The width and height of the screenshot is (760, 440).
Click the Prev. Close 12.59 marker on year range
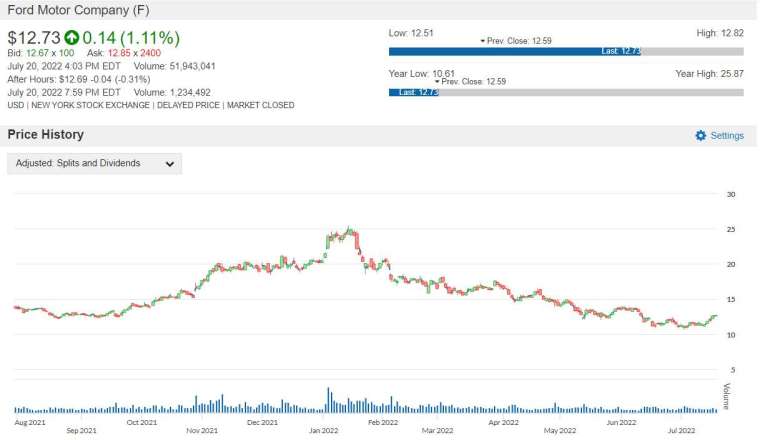click(470, 81)
